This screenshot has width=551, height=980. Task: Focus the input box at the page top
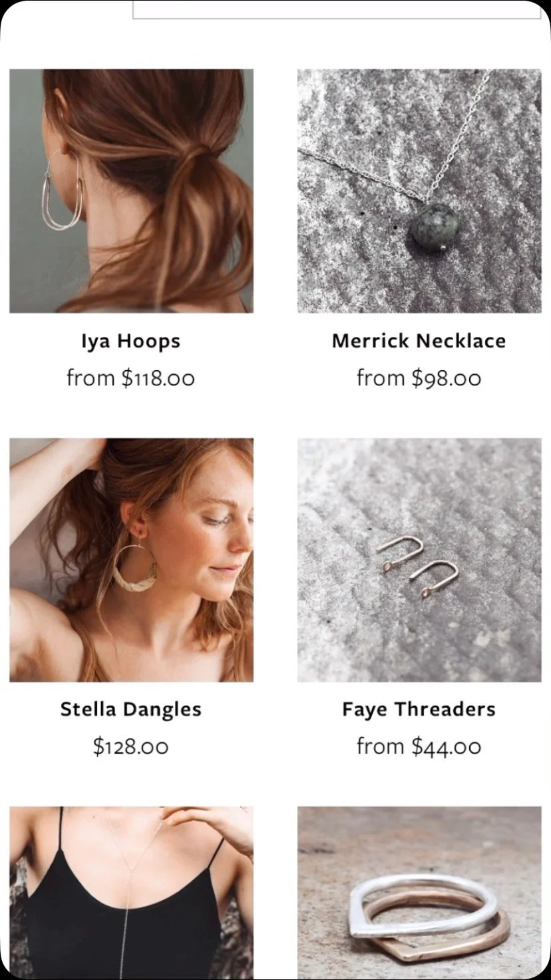click(x=337, y=9)
